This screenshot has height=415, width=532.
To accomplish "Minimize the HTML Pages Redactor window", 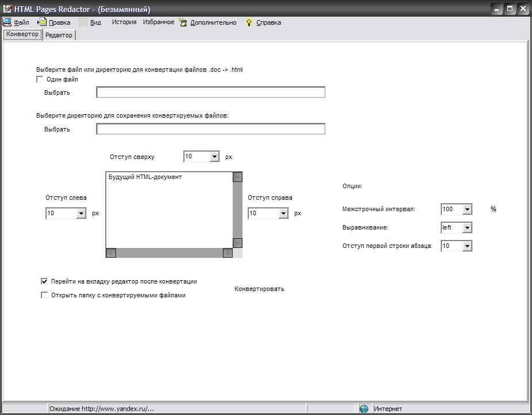I will point(497,9).
